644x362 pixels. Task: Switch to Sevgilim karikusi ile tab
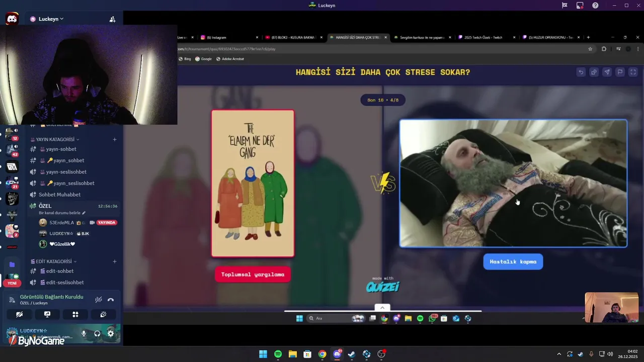(x=423, y=37)
